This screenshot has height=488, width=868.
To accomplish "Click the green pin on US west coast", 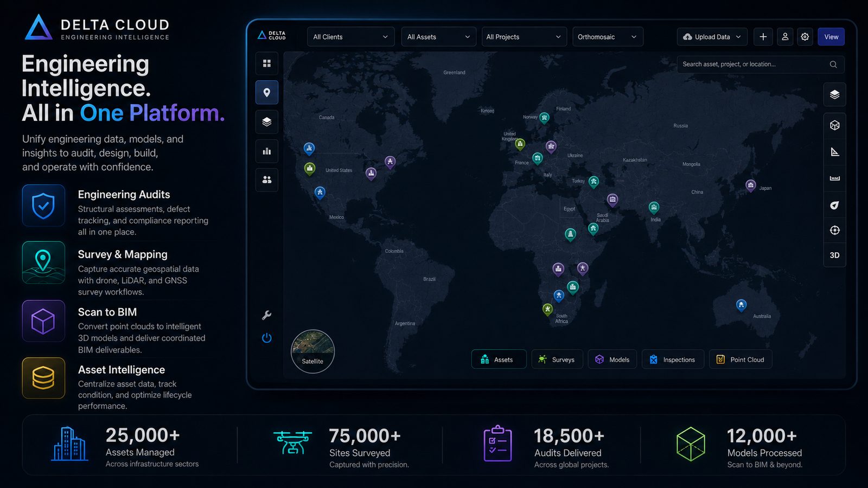I will 309,169.
